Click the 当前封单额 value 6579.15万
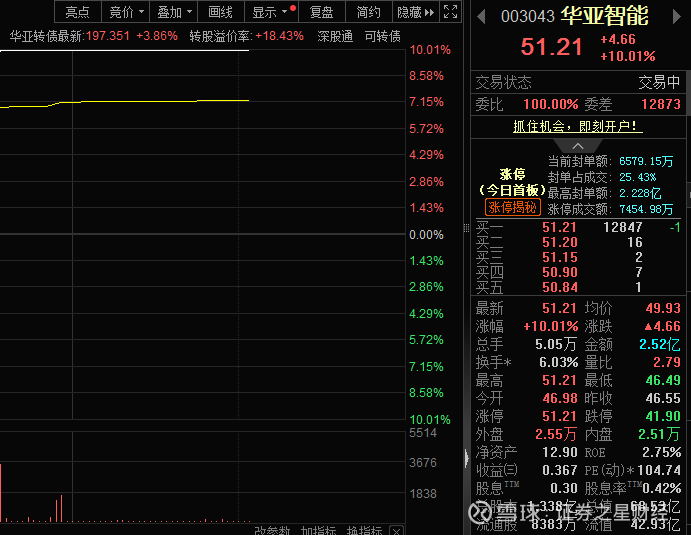This screenshot has width=691, height=535. tap(646, 161)
